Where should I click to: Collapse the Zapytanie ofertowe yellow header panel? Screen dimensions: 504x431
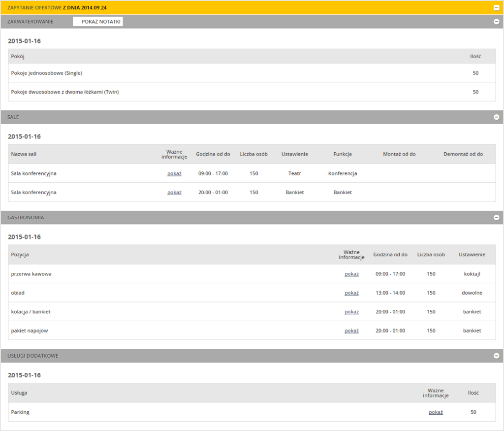click(x=496, y=8)
